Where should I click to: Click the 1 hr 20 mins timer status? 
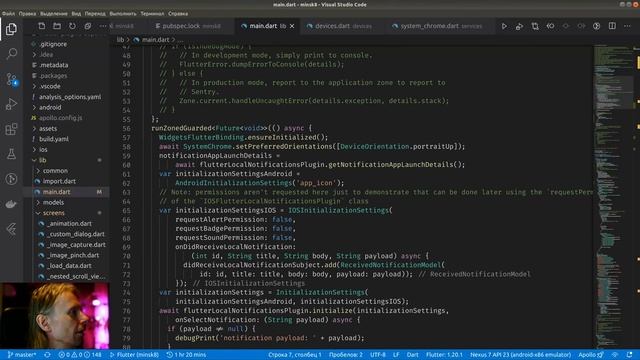(186, 355)
